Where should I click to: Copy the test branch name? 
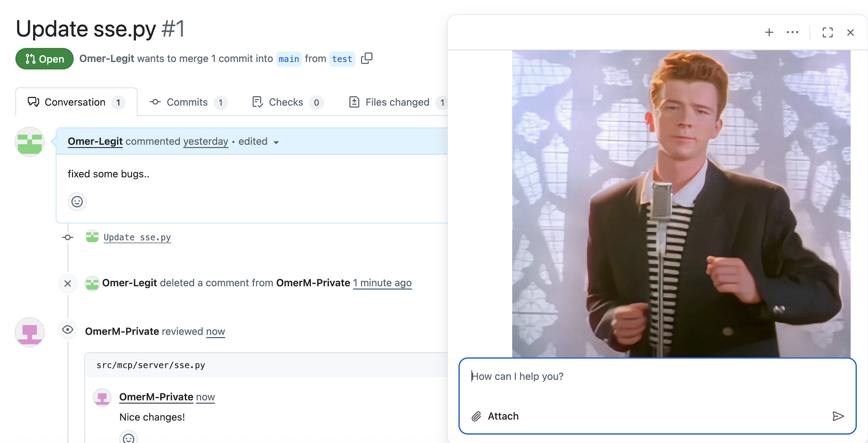(x=366, y=59)
